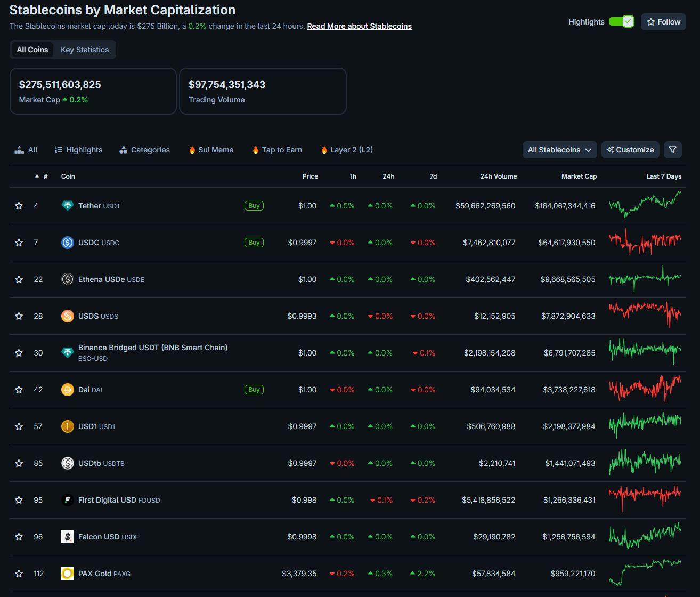Select the All category tab
Screen dimensions: 700x597
26,150
